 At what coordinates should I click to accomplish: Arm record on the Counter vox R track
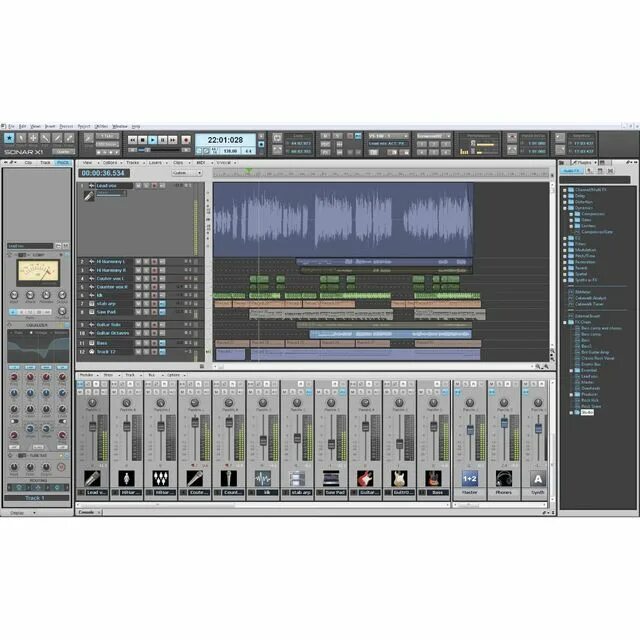154,287
